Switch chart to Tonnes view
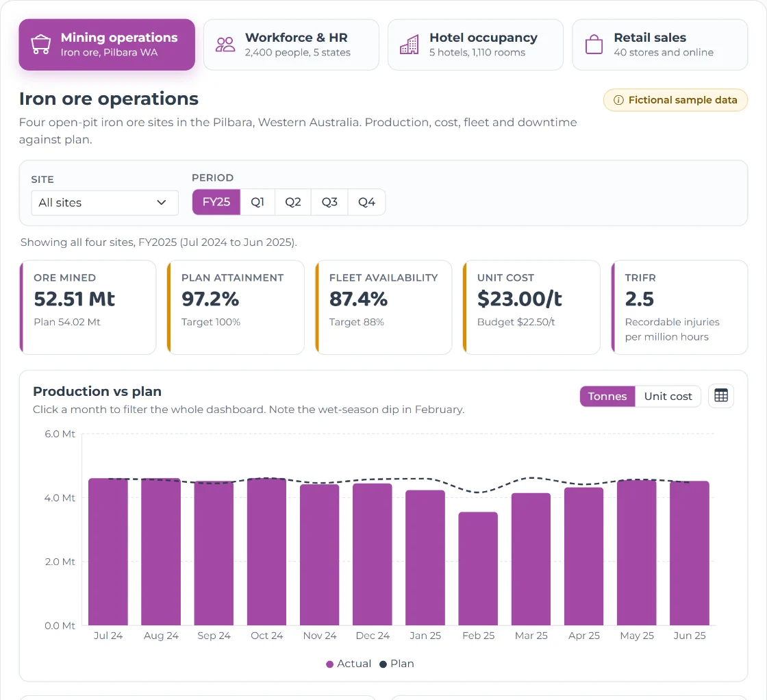 pos(607,396)
